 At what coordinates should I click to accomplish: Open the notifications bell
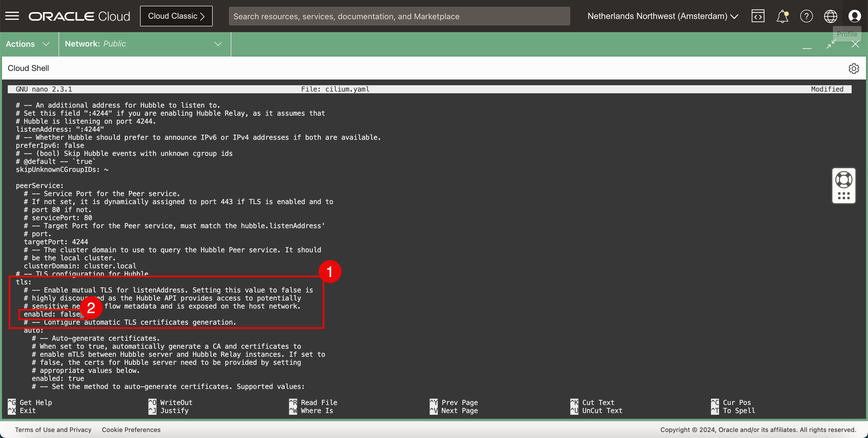[x=782, y=16]
